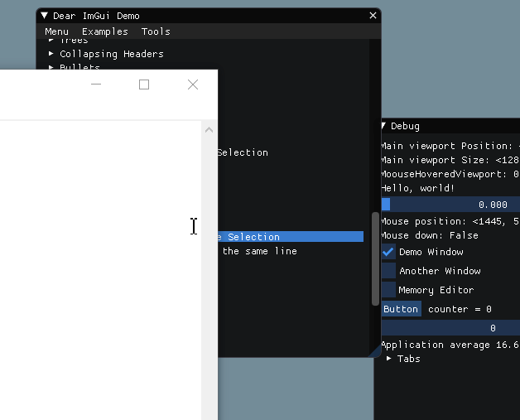This screenshot has width=520, height=420.
Task: Click the Debug window title bar
Action: click(451, 126)
